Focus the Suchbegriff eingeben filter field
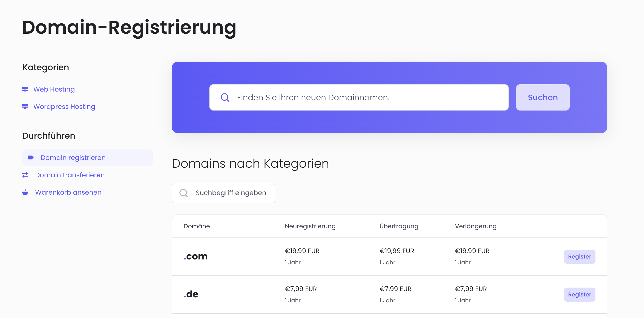Image resolution: width=644 pixels, height=318 pixels. click(231, 193)
